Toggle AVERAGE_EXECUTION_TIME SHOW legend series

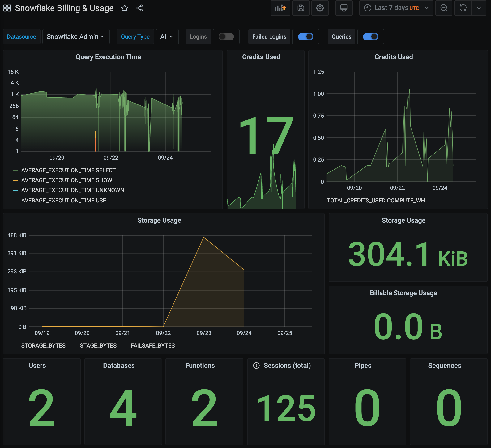click(x=66, y=180)
